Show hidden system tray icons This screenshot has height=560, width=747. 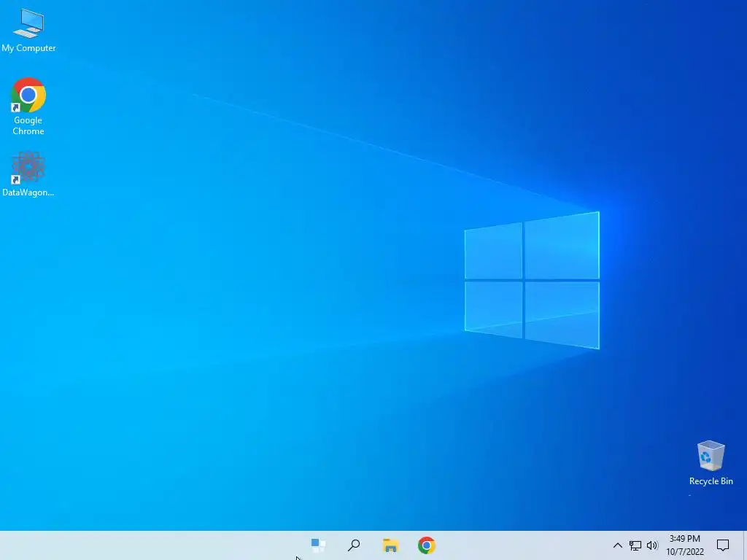coord(617,545)
